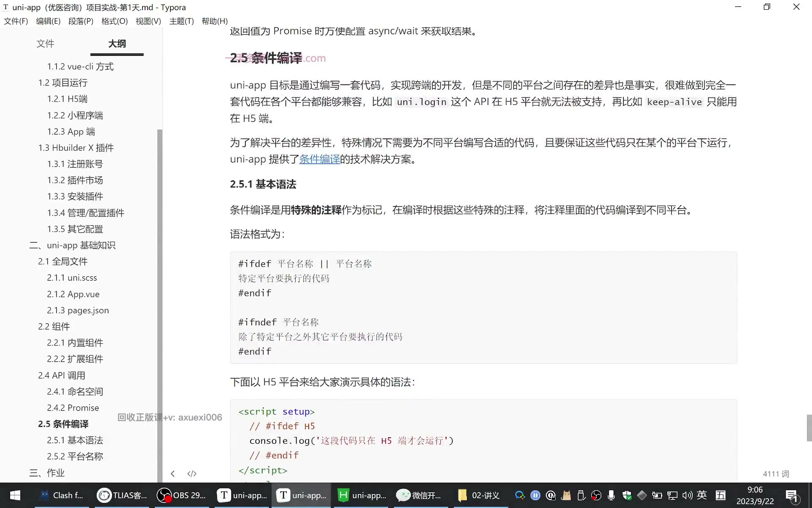Follow the 条件编译 hyperlink
The width and height of the screenshot is (812, 508).
click(x=320, y=159)
